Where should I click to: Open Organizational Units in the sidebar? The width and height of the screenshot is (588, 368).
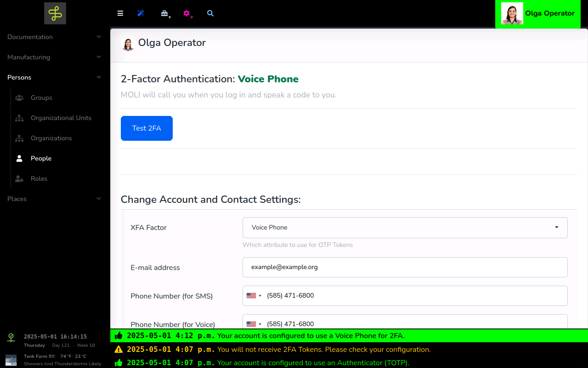click(61, 118)
